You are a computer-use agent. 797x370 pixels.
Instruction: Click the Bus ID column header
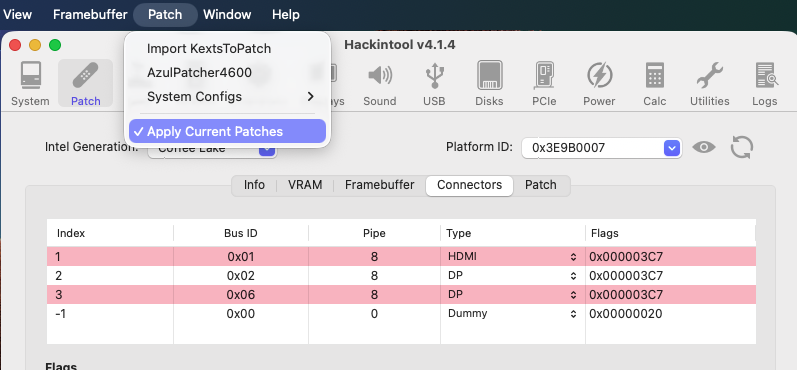(241, 233)
